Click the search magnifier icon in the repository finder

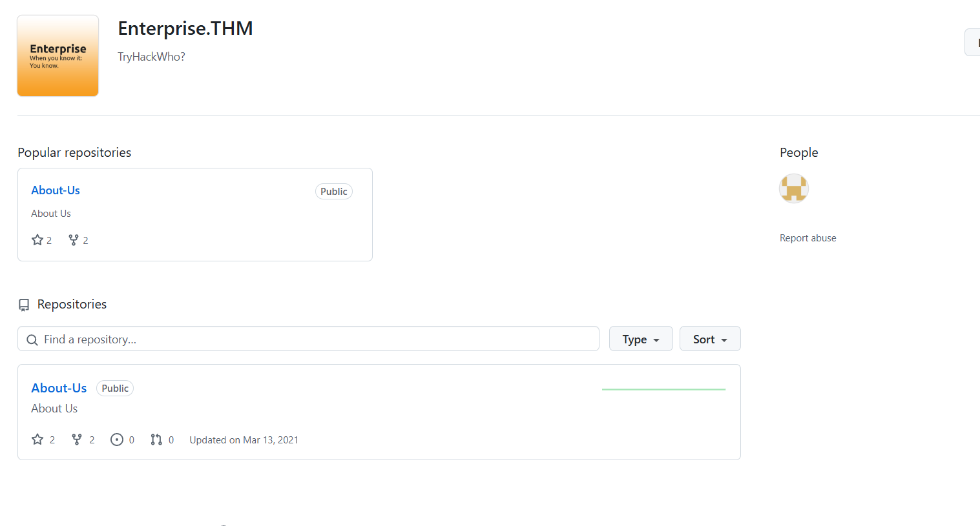click(x=32, y=339)
